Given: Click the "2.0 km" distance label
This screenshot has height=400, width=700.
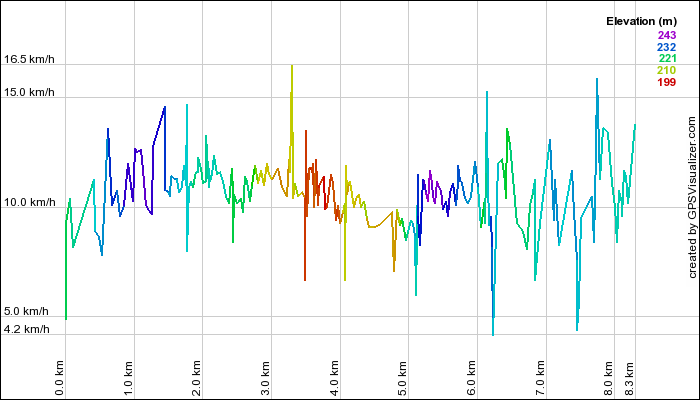Looking at the screenshot, I should [x=196, y=378].
